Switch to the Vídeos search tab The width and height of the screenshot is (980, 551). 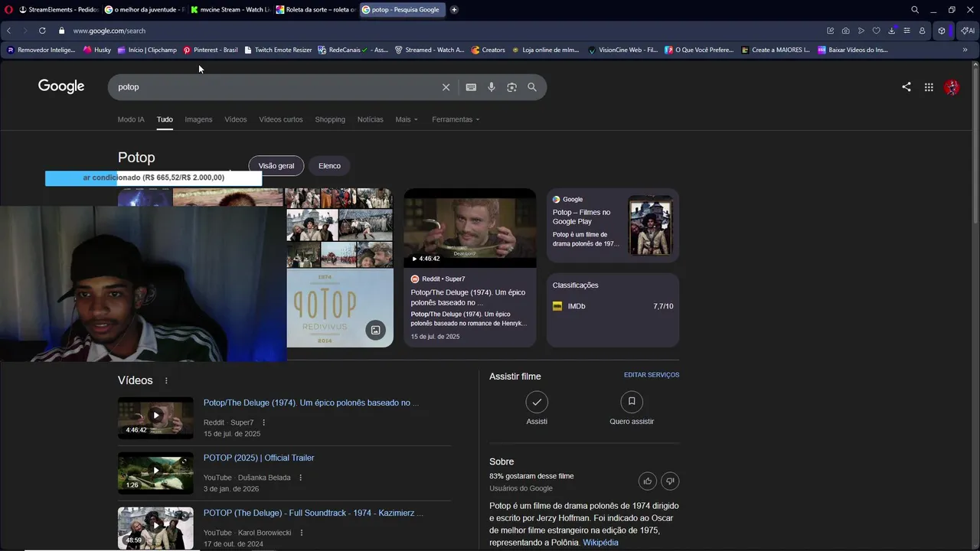pyautogui.click(x=236, y=119)
